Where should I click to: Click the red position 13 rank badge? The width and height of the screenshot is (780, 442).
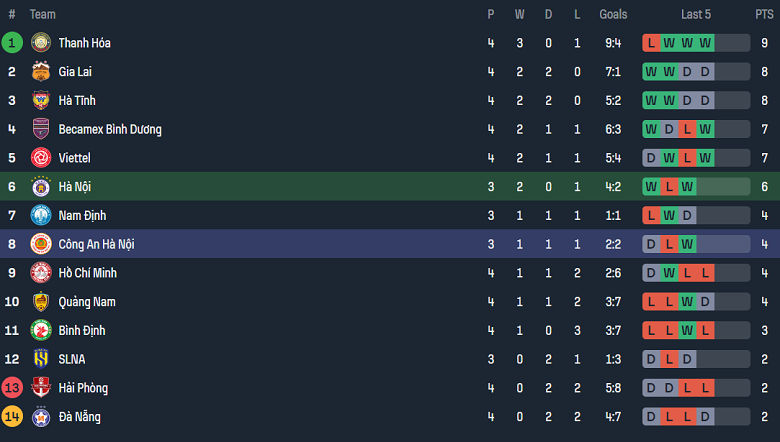click(x=12, y=388)
